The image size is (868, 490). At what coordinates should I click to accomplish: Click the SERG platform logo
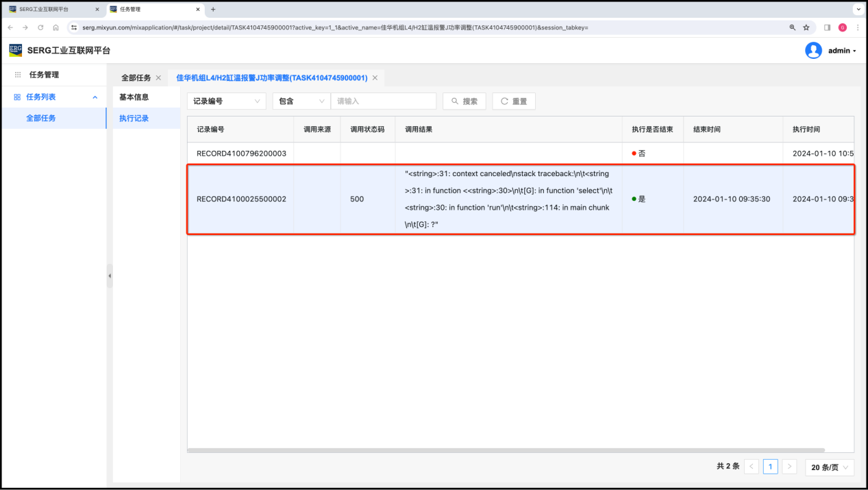[16, 50]
